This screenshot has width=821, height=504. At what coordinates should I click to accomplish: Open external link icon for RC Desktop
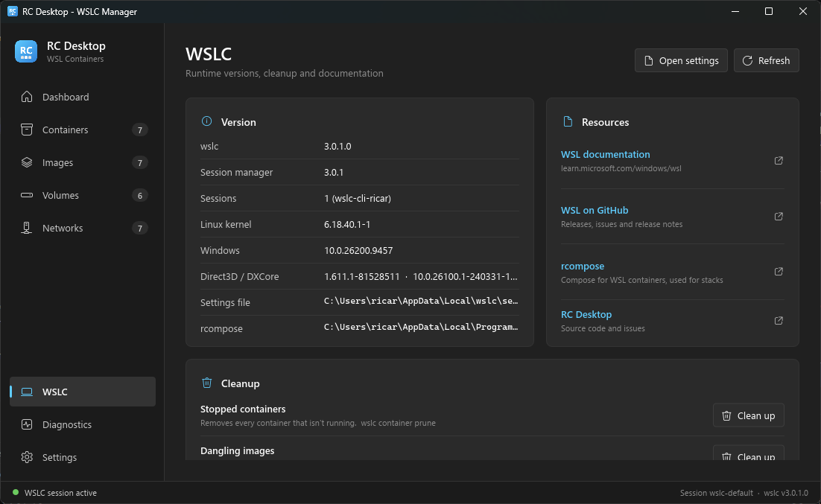779,320
